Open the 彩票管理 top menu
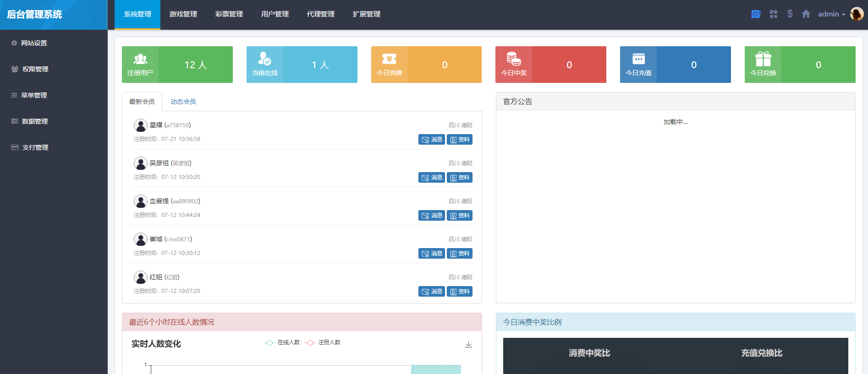Screen dimensions: 868x374 click(229, 14)
